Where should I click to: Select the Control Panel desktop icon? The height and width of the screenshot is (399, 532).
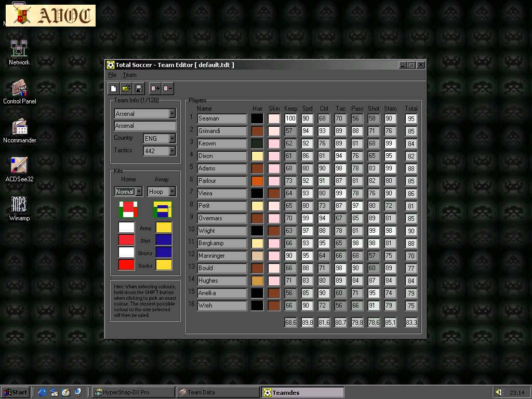point(19,91)
